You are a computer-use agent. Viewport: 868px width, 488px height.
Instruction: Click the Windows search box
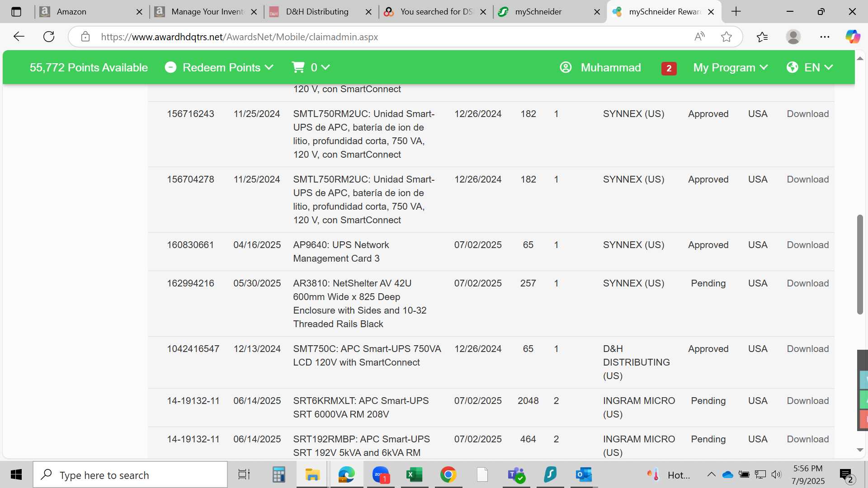pos(130,474)
